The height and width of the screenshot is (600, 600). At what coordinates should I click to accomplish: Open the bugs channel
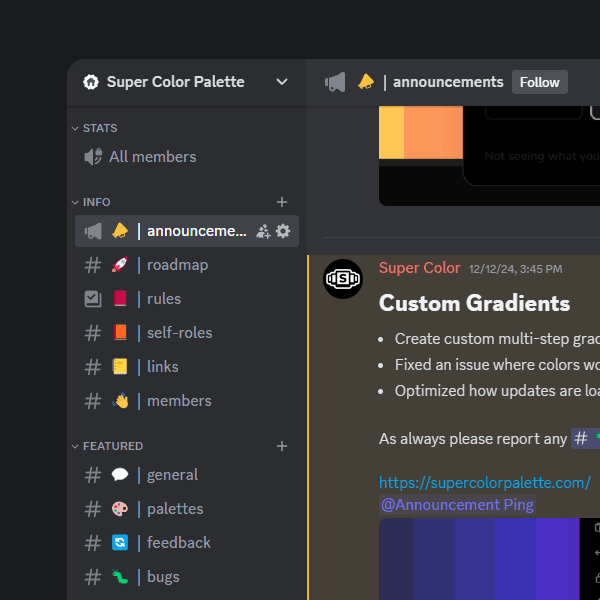tap(187, 577)
